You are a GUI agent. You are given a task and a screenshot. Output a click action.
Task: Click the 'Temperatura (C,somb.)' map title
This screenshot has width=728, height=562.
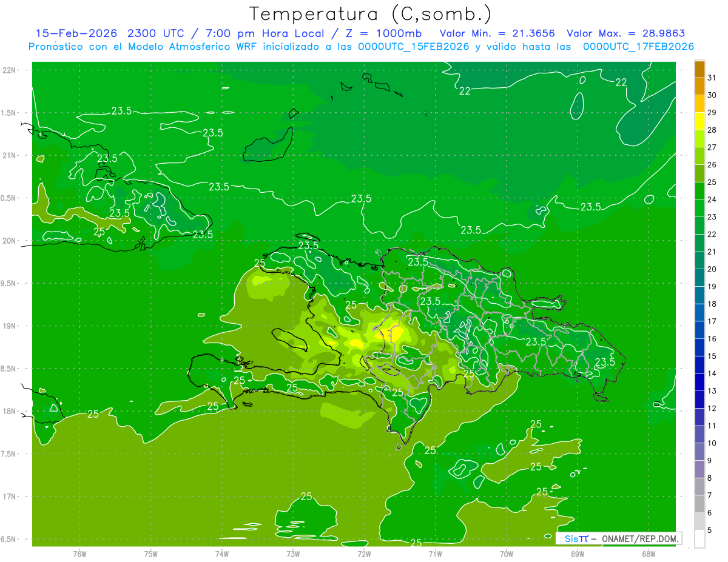pyautogui.click(x=370, y=13)
